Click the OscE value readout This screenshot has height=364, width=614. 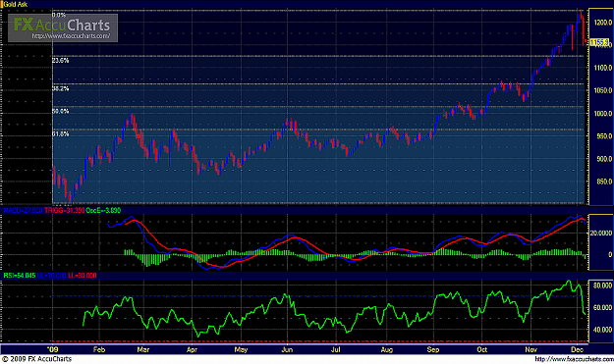coord(103,210)
